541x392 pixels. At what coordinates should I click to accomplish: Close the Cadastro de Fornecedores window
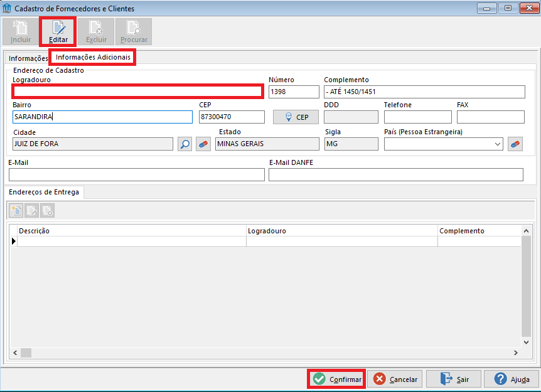tap(529, 8)
